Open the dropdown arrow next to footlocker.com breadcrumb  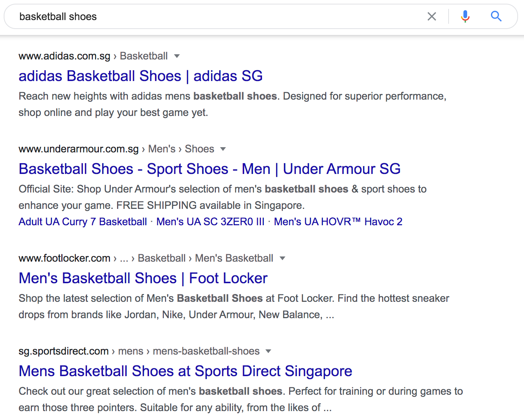tap(282, 258)
